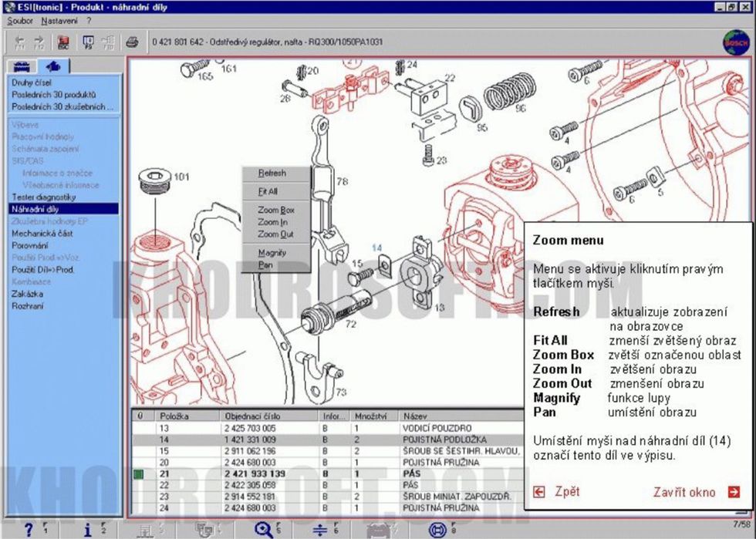Viewport: 756px width, 539px height.
Task: Click the 'Objednací číslo' column header
Action: (270, 416)
